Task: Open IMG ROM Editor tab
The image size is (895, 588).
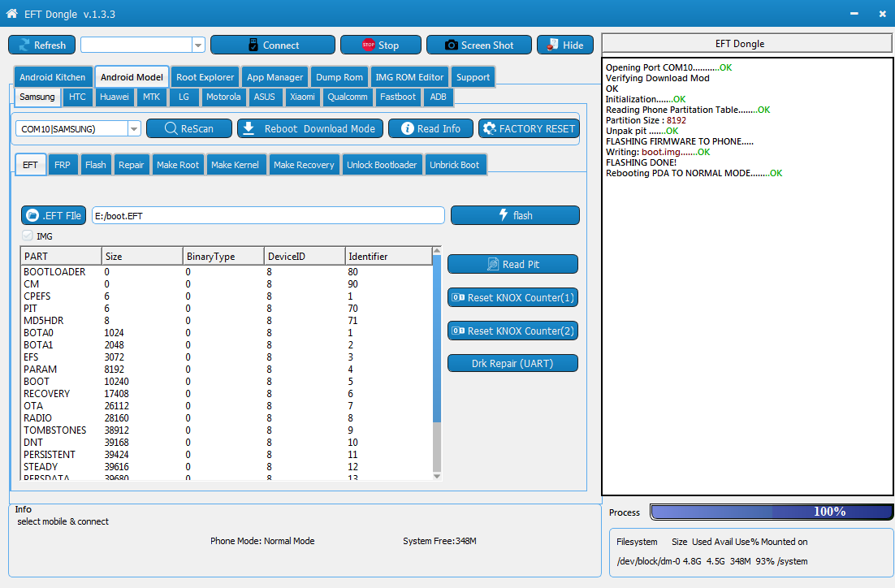Action: pyautogui.click(x=409, y=77)
